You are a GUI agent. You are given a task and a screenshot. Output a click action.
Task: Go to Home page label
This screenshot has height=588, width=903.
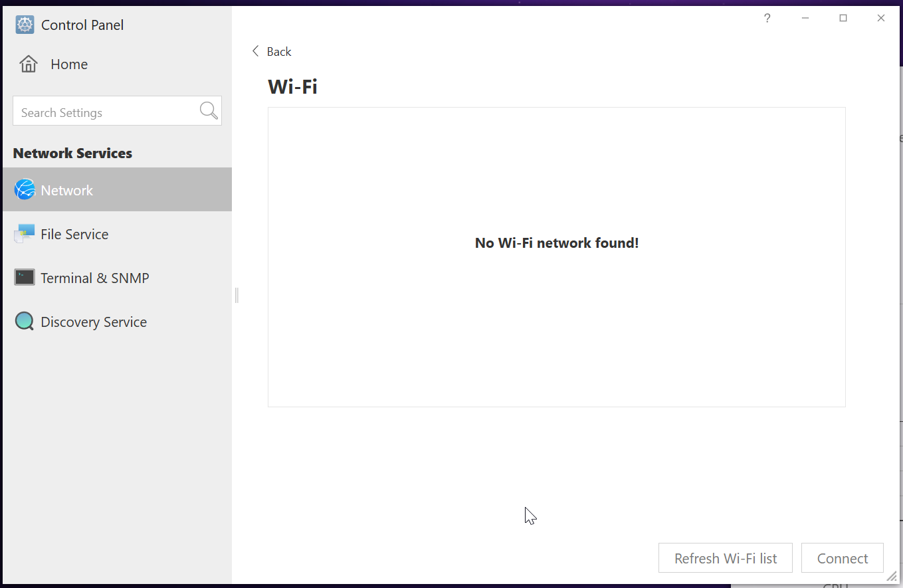click(x=69, y=64)
